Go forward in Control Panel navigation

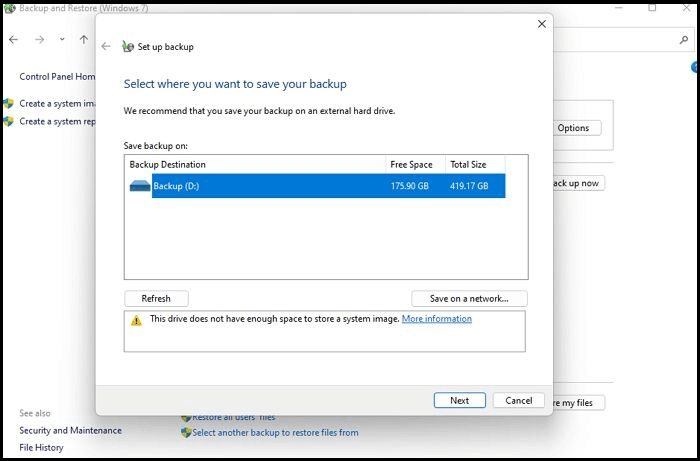pos(40,40)
